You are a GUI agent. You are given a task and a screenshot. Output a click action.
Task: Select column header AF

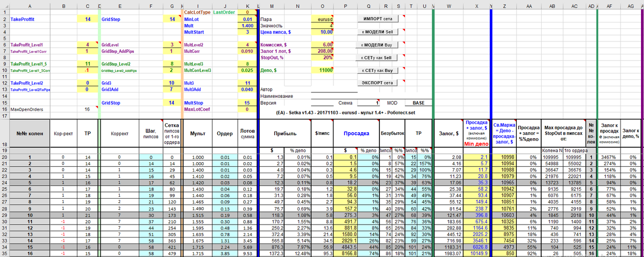click(x=609, y=5)
